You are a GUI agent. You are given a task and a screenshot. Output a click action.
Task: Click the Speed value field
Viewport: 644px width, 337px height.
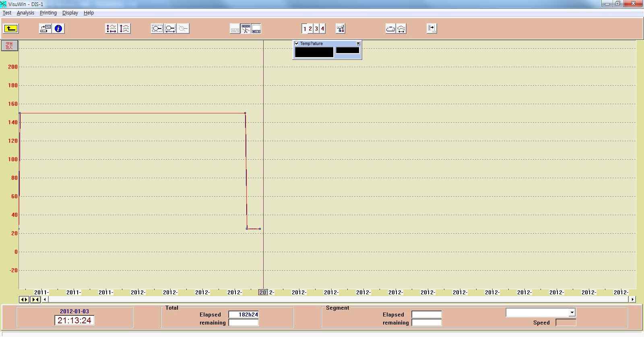(566, 323)
